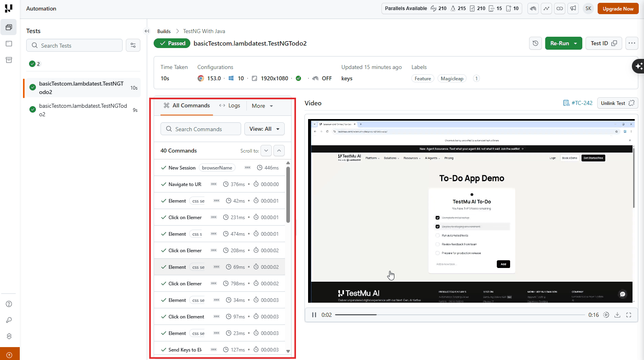Viewport: 644px width, 360px height.
Task: Click scroll-to-bottom chevron in commands header
Action: tap(266, 151)
